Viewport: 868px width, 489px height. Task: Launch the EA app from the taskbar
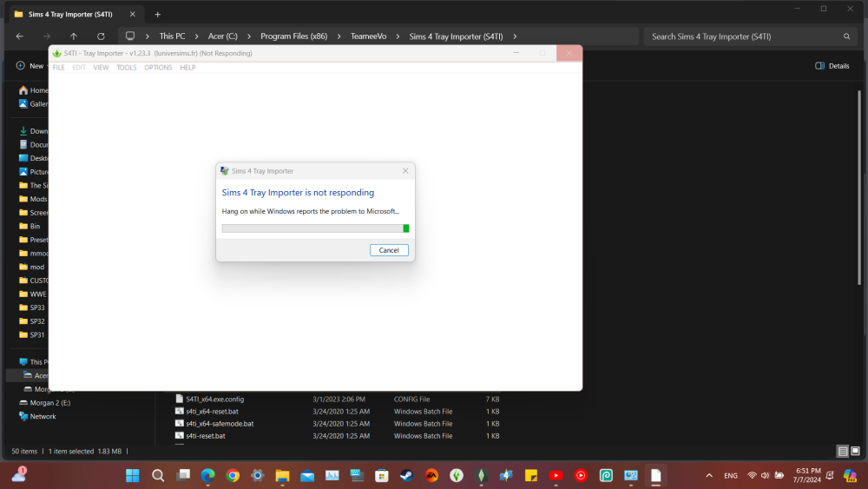(431, 475)
